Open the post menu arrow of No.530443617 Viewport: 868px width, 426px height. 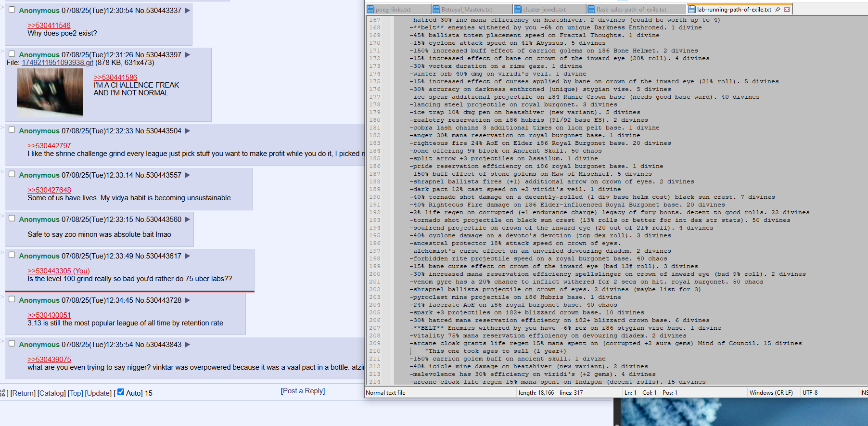click(x=188, y=256)
